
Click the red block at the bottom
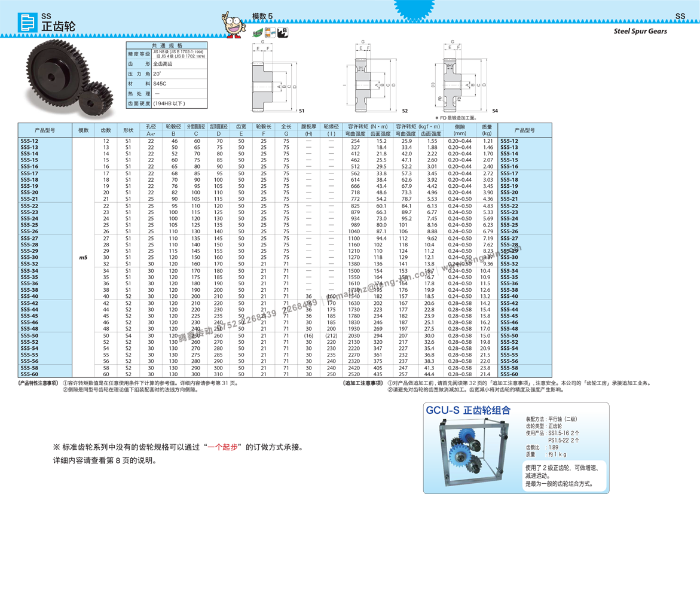coord(223,454)
